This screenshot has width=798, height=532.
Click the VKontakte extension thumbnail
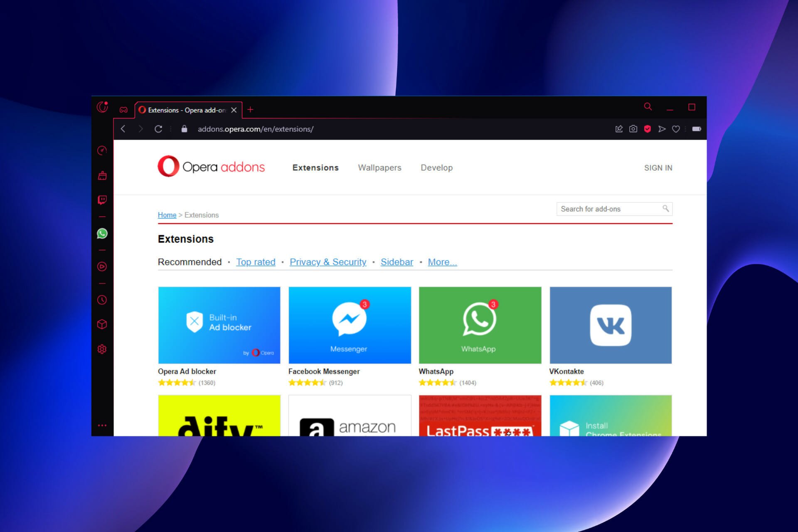(611, 325)
